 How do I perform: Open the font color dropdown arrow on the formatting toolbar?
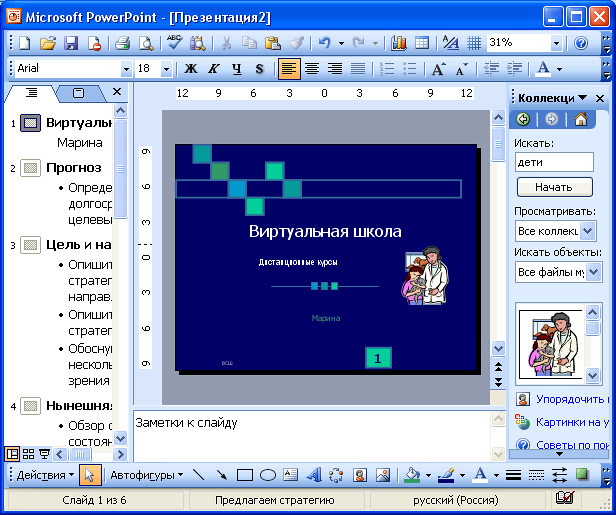tap(559, 70)
